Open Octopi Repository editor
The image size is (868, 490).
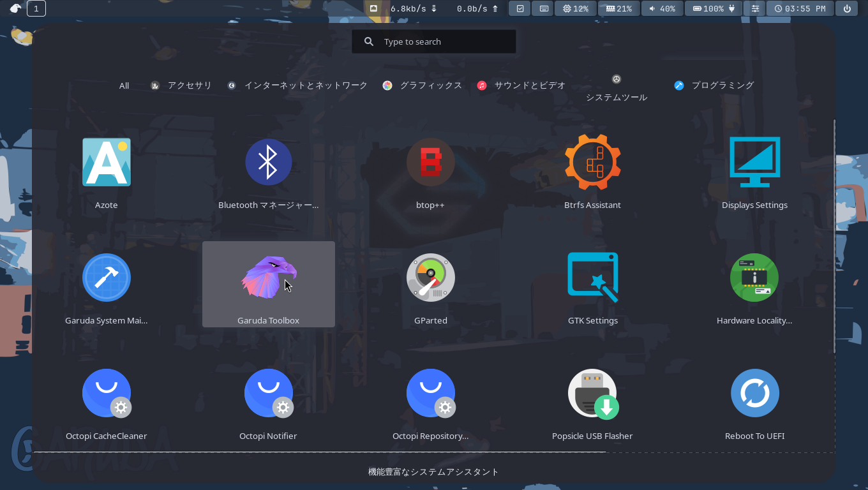coord(431,400)
